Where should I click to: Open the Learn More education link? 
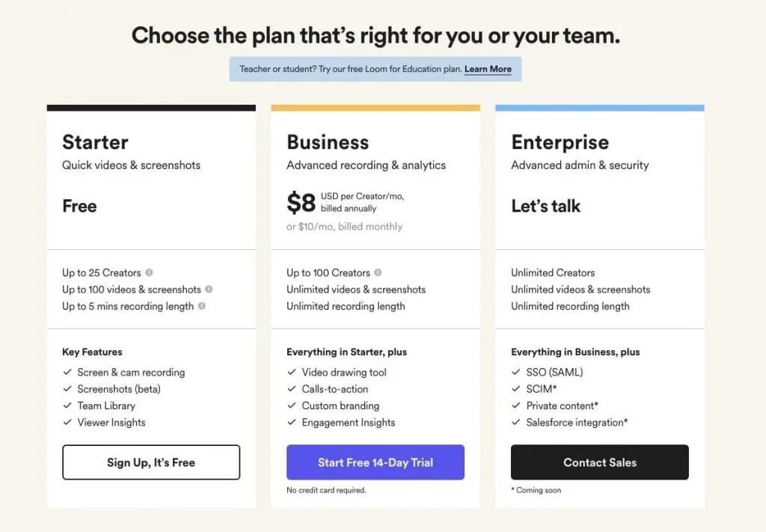[488, 70]
